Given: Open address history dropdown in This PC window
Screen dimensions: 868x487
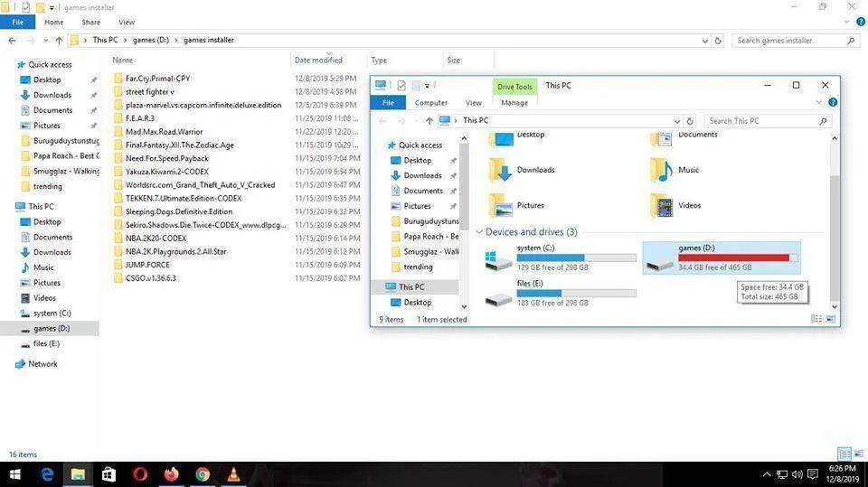Looking at the screenshot, I should point(677,121).
